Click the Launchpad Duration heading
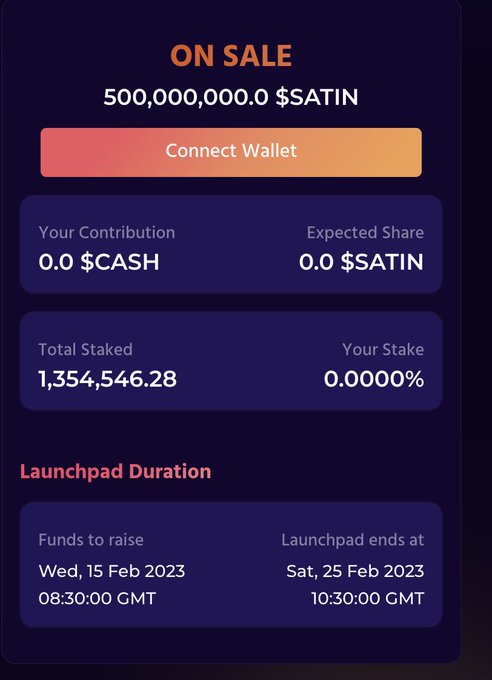This screenshot has height=680, width=492. (115, 471)
